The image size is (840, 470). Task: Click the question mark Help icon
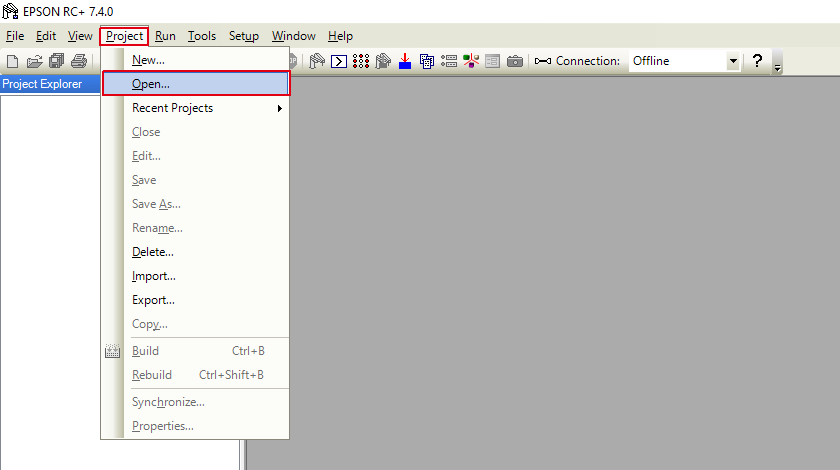757,61
